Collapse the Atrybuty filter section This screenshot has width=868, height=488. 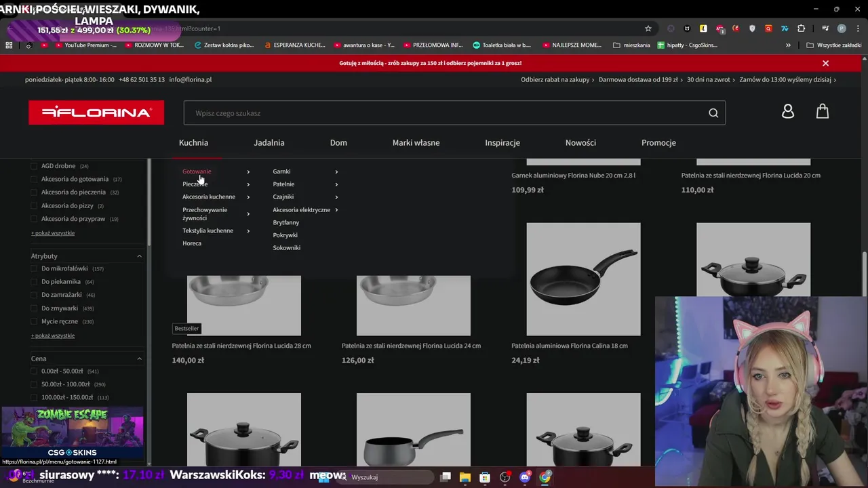pyautogui.click(x=139, y=256)
